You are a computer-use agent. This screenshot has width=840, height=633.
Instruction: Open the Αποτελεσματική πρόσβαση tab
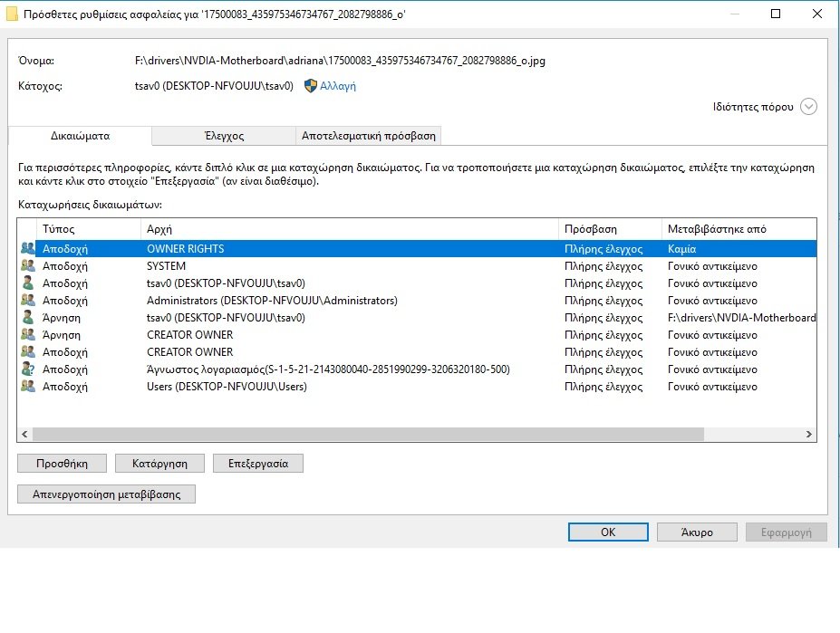point(369,136)
